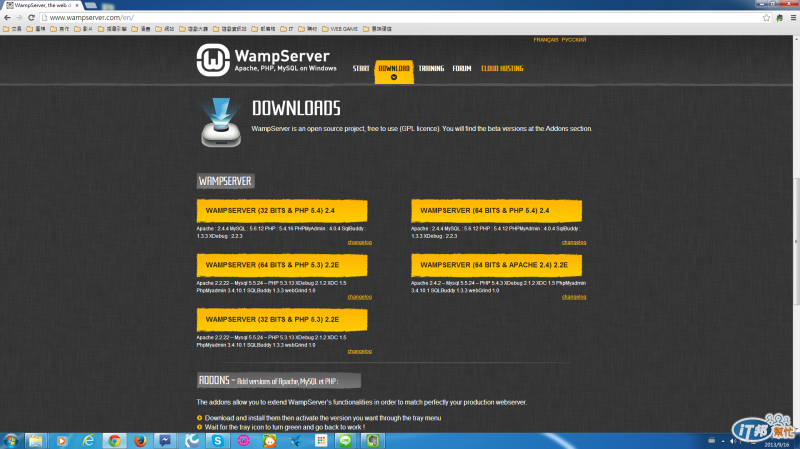Open the Windows Start button

(x=11, y=441)
